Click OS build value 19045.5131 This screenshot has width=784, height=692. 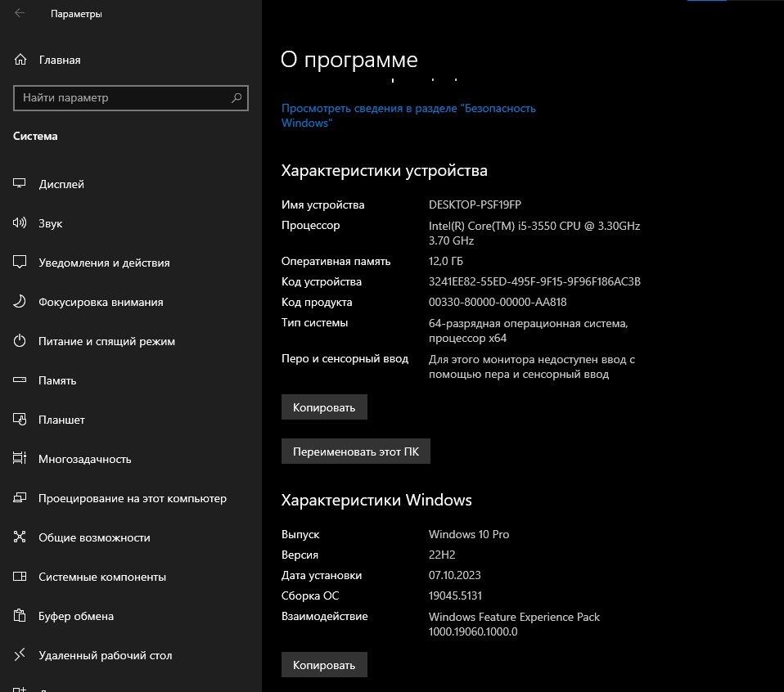point(455,595)
